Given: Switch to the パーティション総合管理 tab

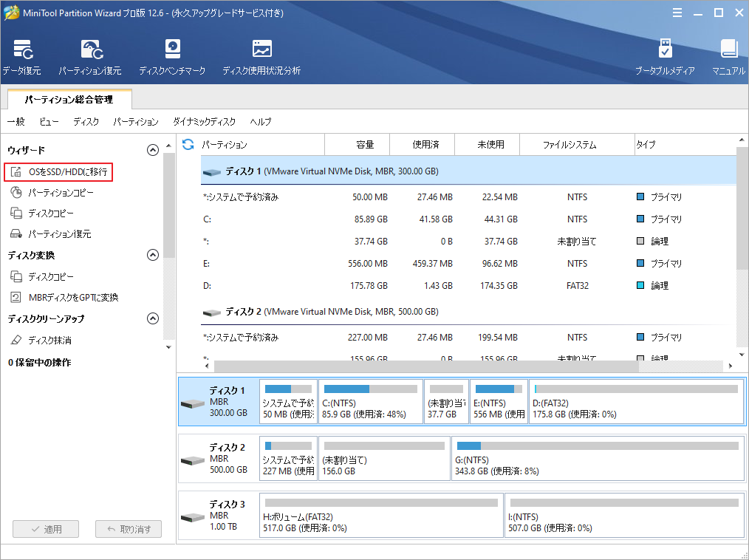Looking at the screenshot, I should click(x=68, y=98).
